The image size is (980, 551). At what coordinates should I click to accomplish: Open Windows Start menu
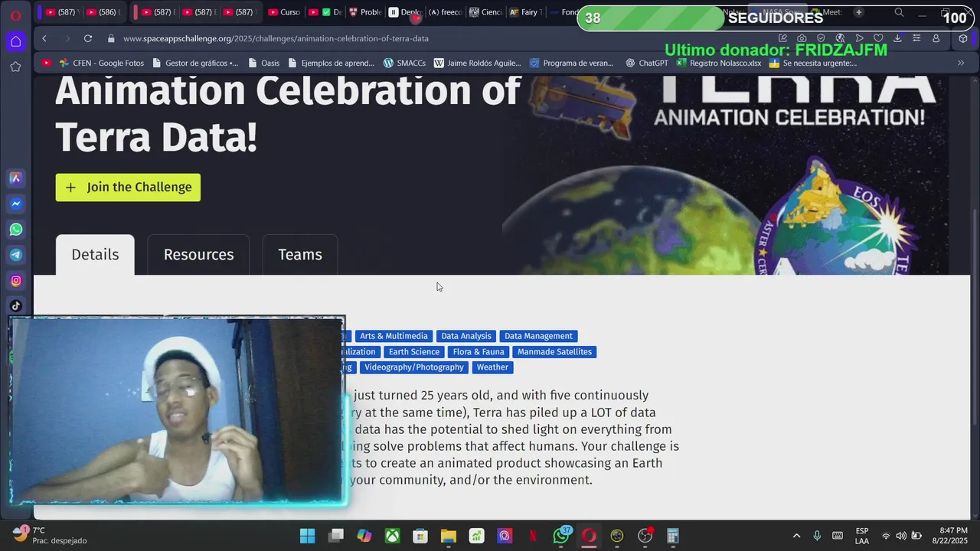coord(307,536)
